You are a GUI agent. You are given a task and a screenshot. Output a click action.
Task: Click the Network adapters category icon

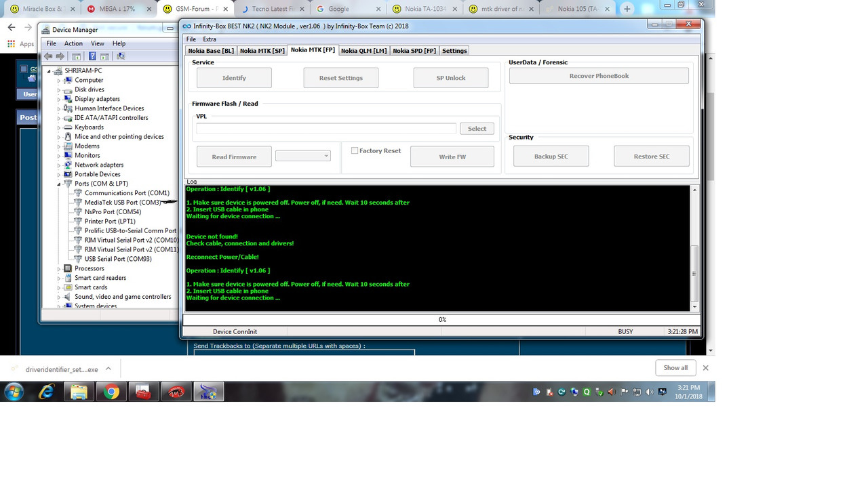point(68,165)
